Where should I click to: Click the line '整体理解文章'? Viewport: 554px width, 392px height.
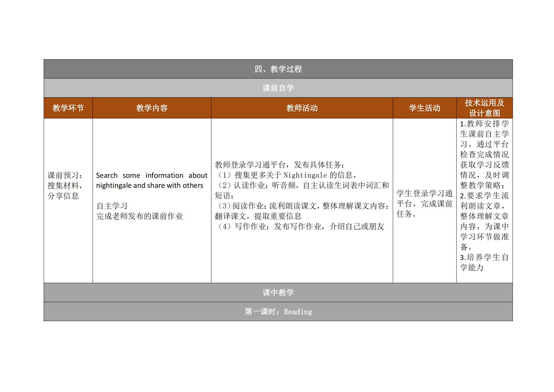(x=485, y=216)
